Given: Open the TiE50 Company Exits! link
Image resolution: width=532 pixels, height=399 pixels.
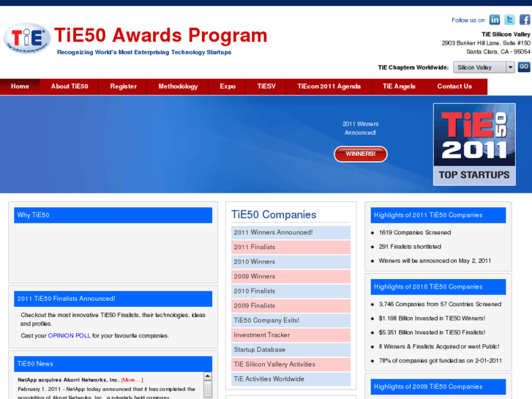Looking at the screenshot, I should coord(291,320).
